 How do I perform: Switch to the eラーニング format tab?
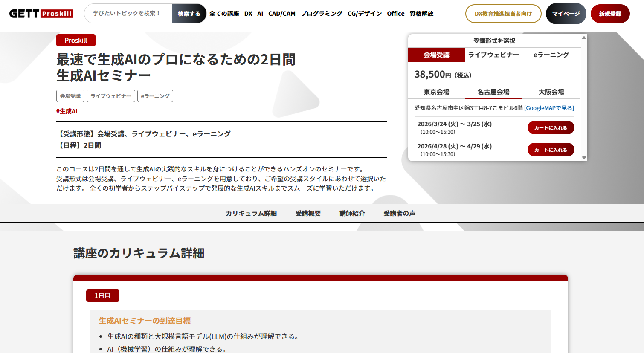pos(551,55)
